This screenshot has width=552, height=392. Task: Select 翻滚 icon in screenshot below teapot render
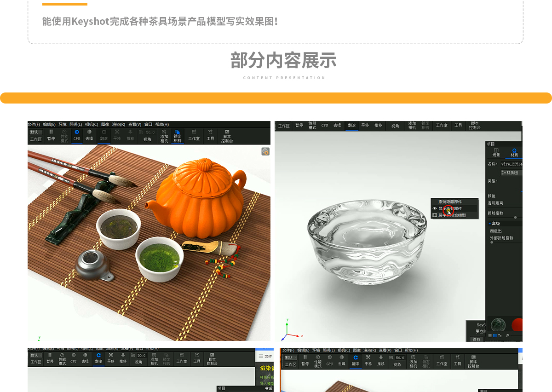coord(98,356)
